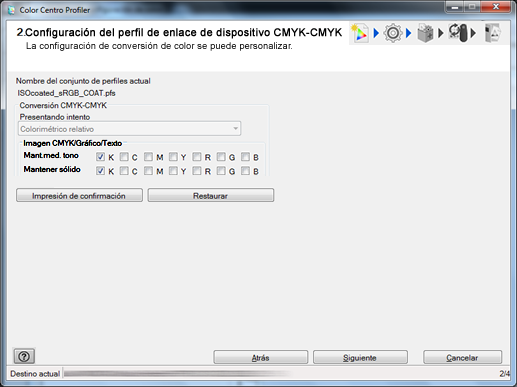Click the Destino actual status label
Screen dimensions: 517x387
coord(35,374)
